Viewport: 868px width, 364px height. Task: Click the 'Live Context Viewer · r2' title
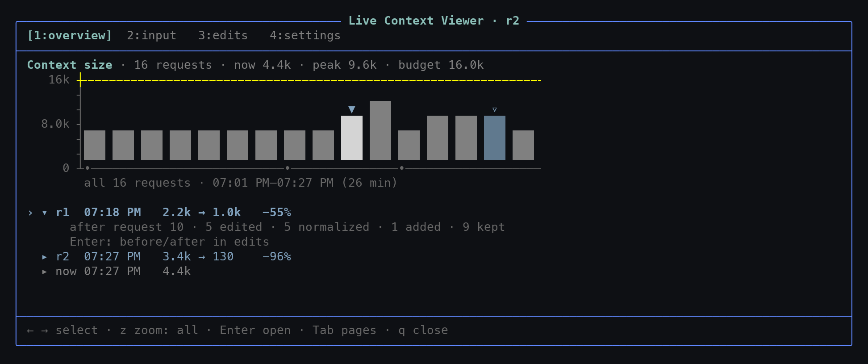[x=434, y=21]
